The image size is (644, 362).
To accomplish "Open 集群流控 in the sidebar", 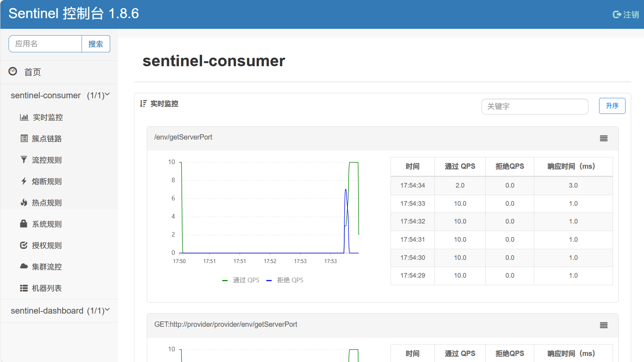I will click(x=47, y=267).
